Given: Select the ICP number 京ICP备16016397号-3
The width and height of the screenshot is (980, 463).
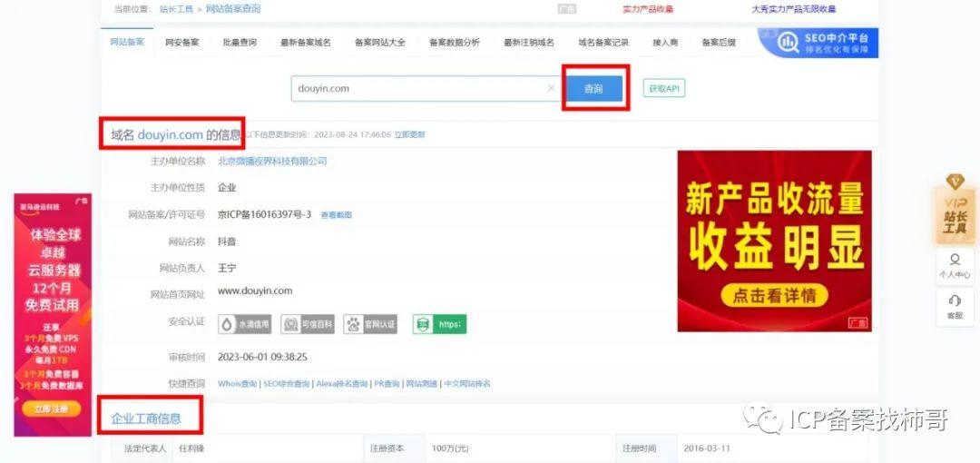Looking at the screenshot, I should 264,214.
